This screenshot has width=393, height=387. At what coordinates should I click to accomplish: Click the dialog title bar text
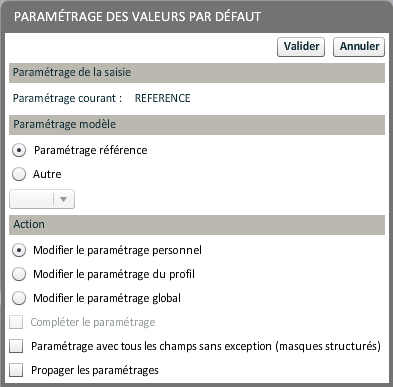pyautogui.click(x=137, y=17)
